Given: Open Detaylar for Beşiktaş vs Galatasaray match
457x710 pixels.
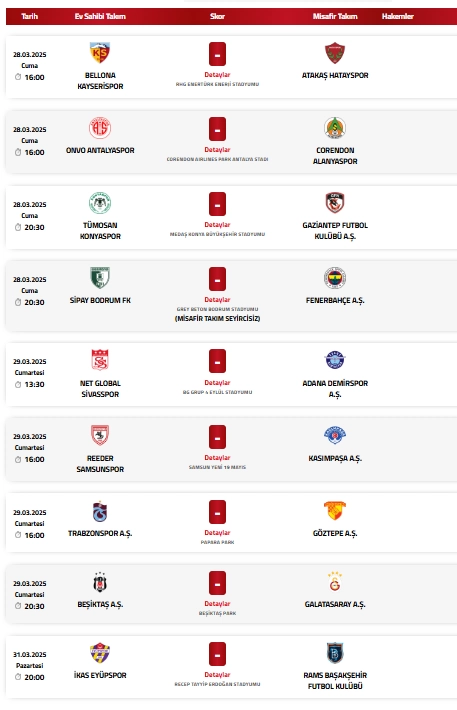Looking at the screenshot, I should pos(217,604).
